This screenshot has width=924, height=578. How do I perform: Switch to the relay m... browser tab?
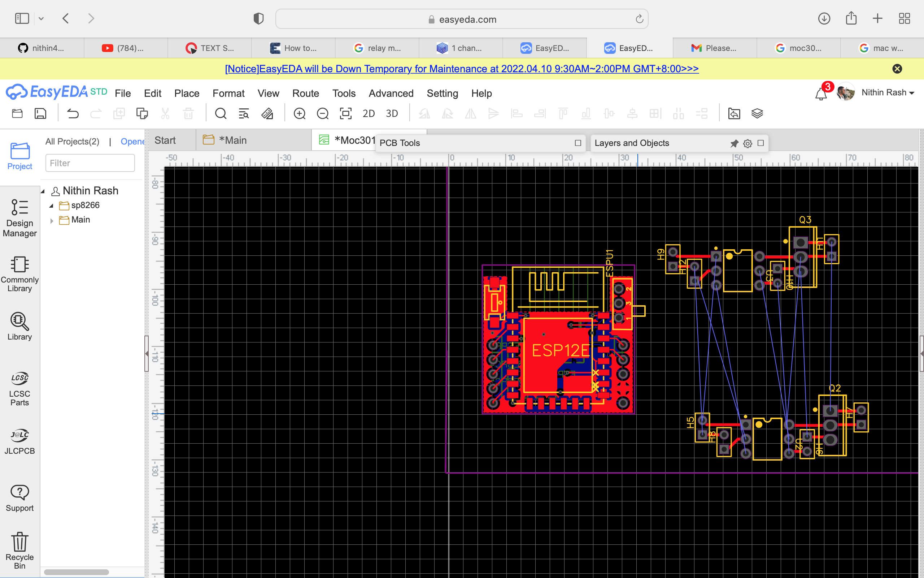(x=377, y=48)
